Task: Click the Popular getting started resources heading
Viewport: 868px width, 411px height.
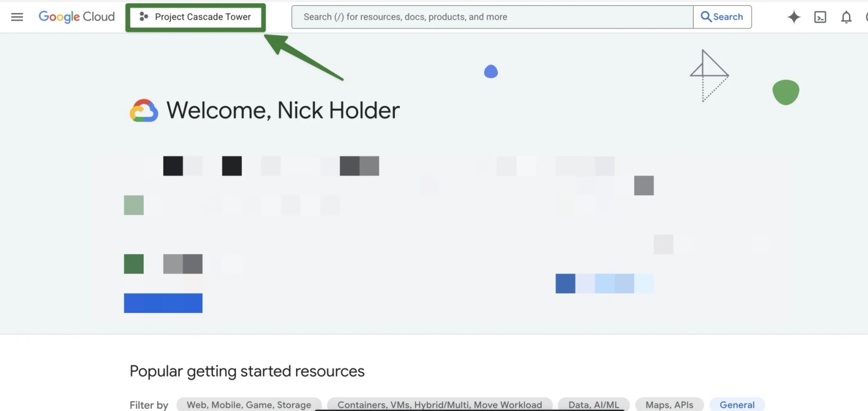Action: click(x=247, y=371)
